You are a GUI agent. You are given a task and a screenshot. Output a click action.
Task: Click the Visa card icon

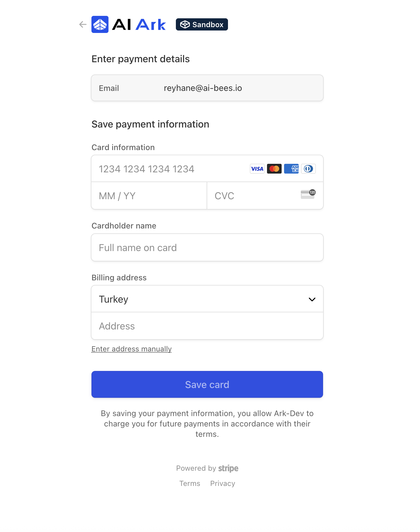(257, 169)
